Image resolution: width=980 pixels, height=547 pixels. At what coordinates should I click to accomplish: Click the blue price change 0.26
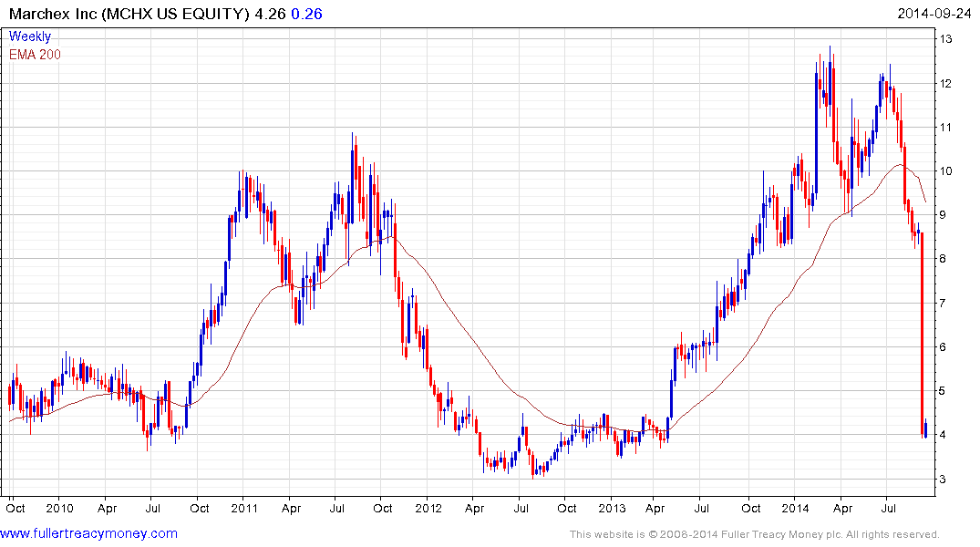(307, 14)
